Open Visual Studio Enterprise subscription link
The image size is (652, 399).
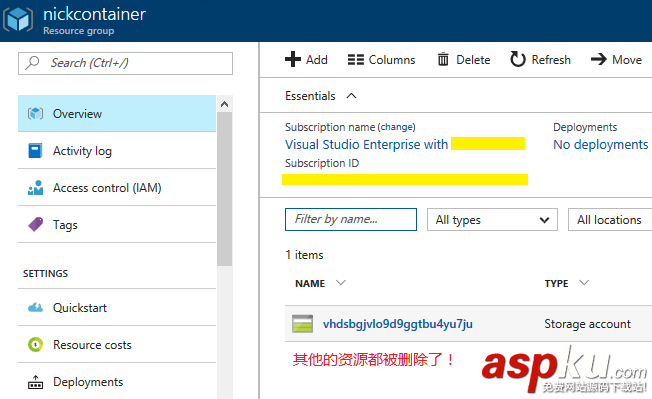(x=366, y=144)
